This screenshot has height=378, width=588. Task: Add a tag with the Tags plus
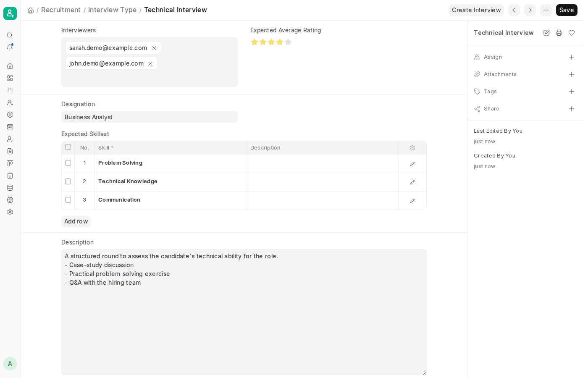(572, 92)
